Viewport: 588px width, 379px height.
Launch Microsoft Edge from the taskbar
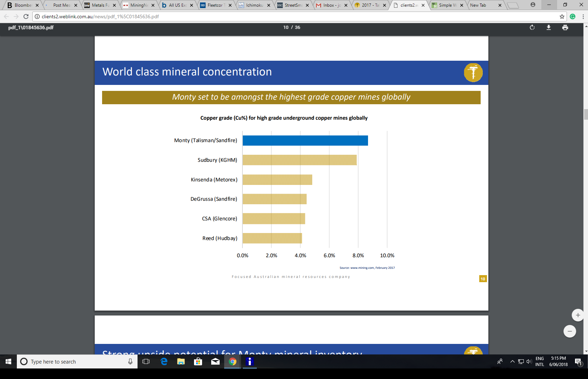tap(164, 361)
